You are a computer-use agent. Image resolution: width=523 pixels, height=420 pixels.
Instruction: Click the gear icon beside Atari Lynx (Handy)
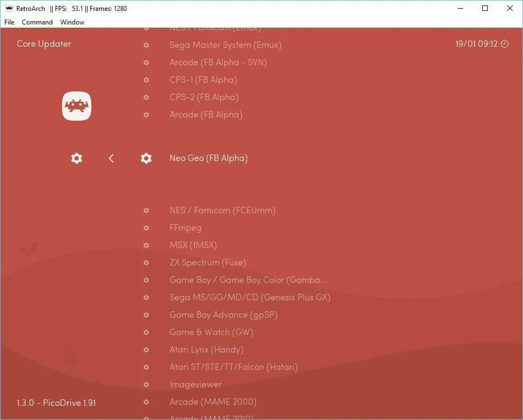click(x=146, y=350)
